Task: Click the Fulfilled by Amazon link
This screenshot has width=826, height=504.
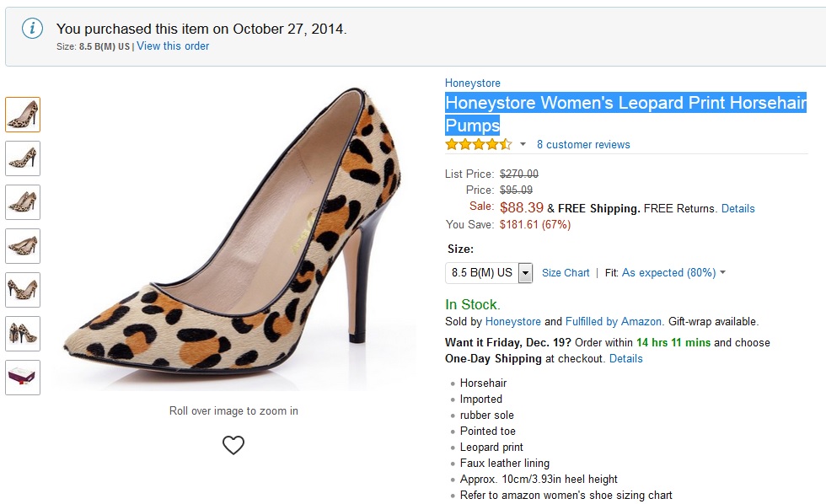Action: (614, 321)
